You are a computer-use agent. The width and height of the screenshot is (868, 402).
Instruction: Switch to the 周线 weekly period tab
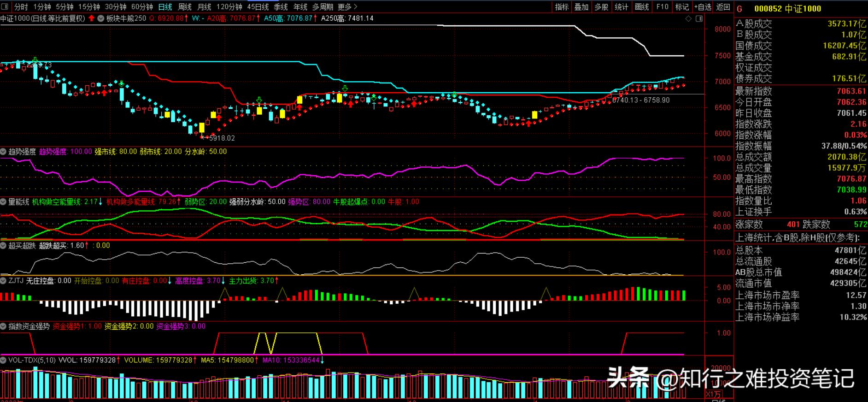(185, 7)
